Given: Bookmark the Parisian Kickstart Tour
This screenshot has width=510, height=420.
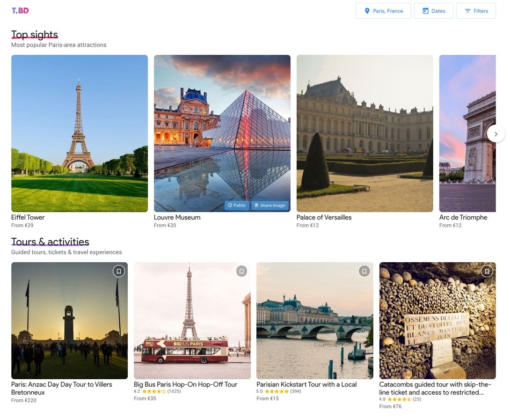Looking at the screenshot, I should [364, 271].
